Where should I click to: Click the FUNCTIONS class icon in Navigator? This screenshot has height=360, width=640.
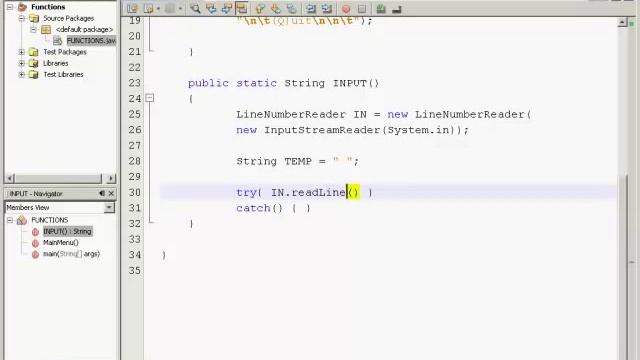pyautogui.click(x=22, y=220)
